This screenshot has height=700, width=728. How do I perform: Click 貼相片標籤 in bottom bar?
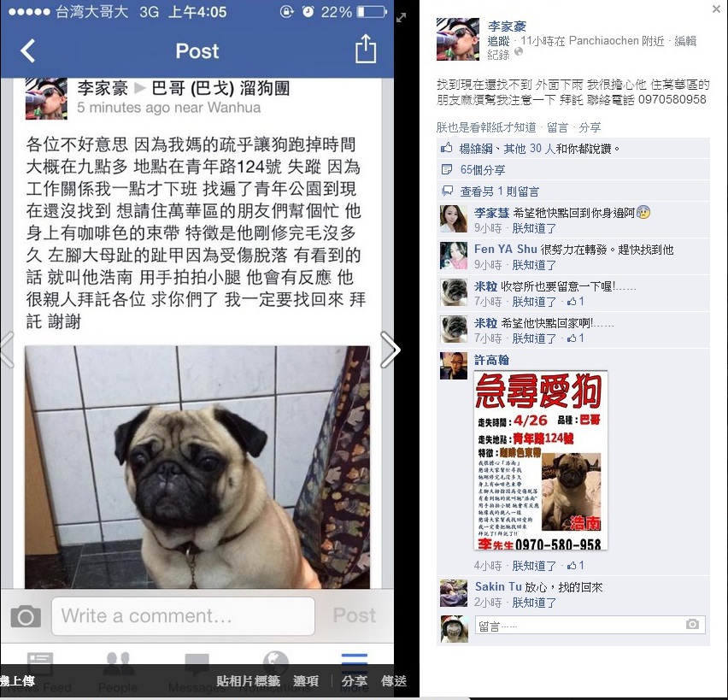click(249, 681)
